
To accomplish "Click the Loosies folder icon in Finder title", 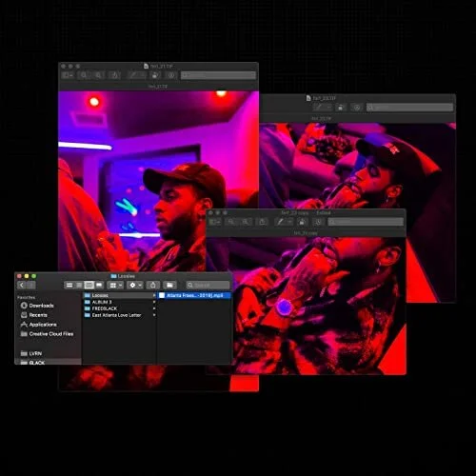I will pyautogui.click(x=113, y=276).
